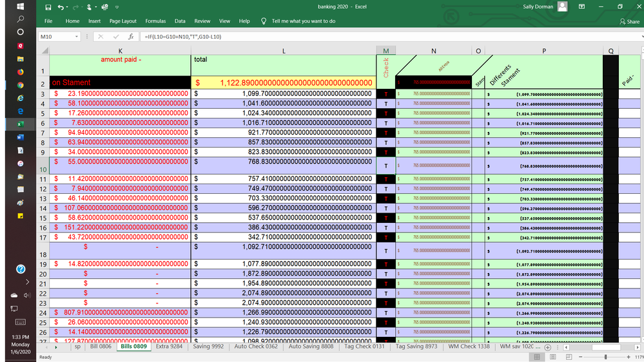Zoom out with minus button
This screenshot has height=362, width=644.
click(580, 357)
